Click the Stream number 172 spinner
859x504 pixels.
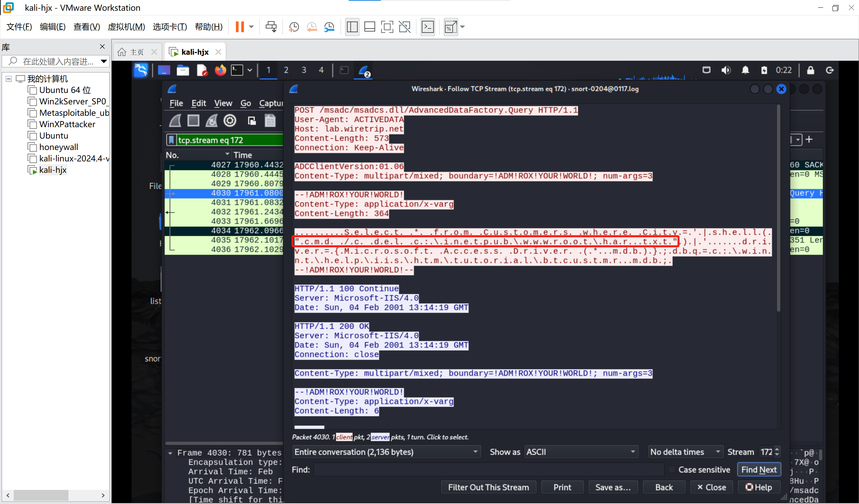(x=769, y=452)
